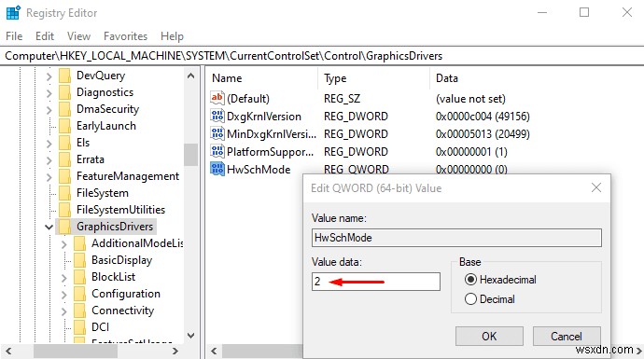Expand the DevQuery tree node
The image size is (644, 359).
pyautogui.click(x=49, y=76)
